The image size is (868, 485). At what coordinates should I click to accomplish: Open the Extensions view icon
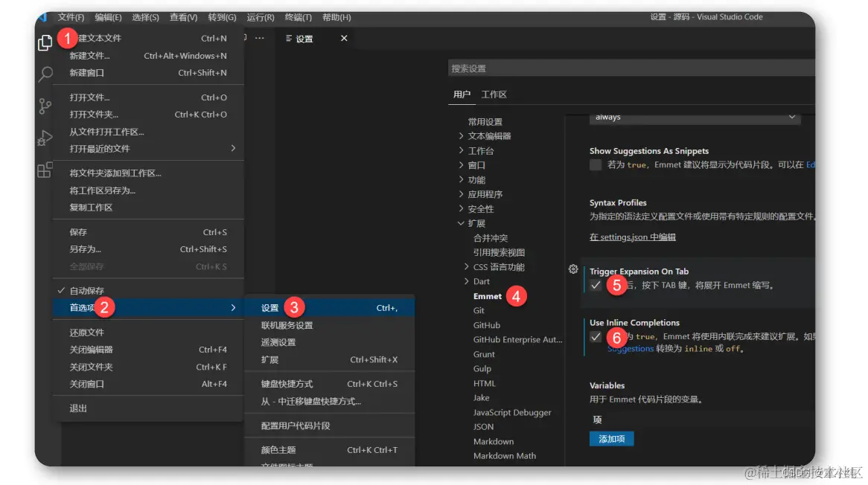(45, 170)
